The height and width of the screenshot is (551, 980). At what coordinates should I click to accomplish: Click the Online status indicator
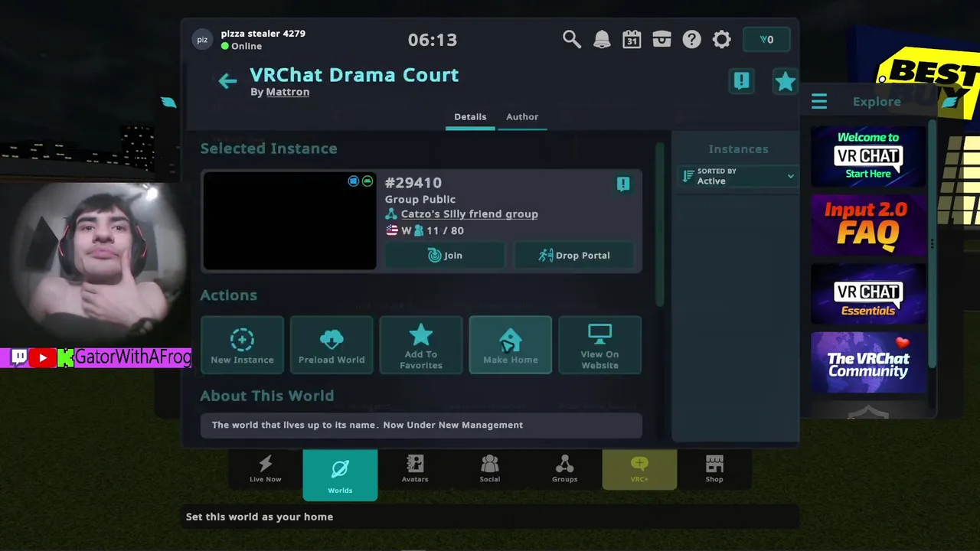pyautogui.click(x=241, y=46)
